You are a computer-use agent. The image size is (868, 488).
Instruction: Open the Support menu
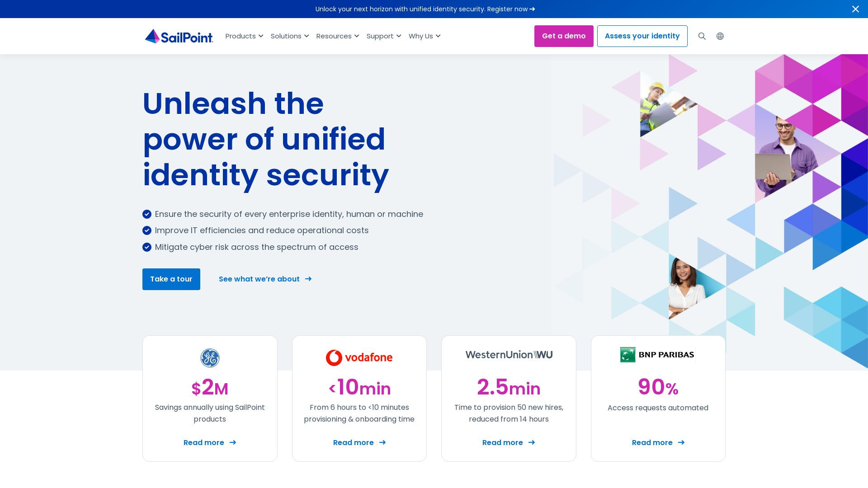coord(384,36)
